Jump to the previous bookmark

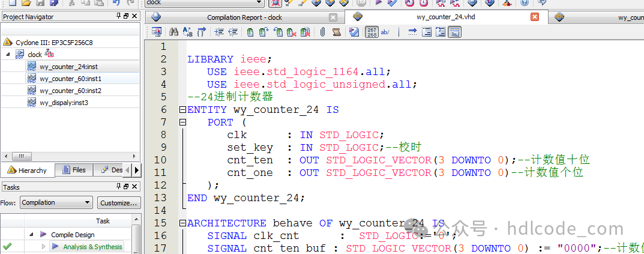coord(278,32)
